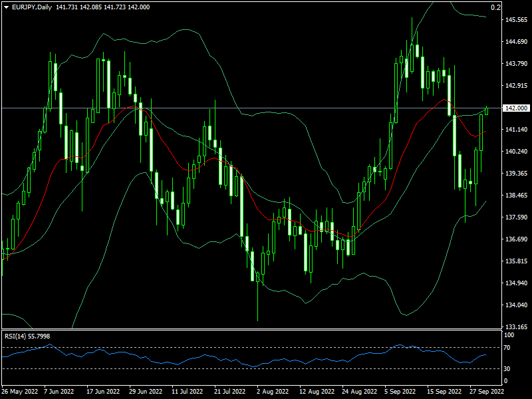532x399 pixels.
Task: Click date label 21 Jul 2022
Action: coord(229,392)
